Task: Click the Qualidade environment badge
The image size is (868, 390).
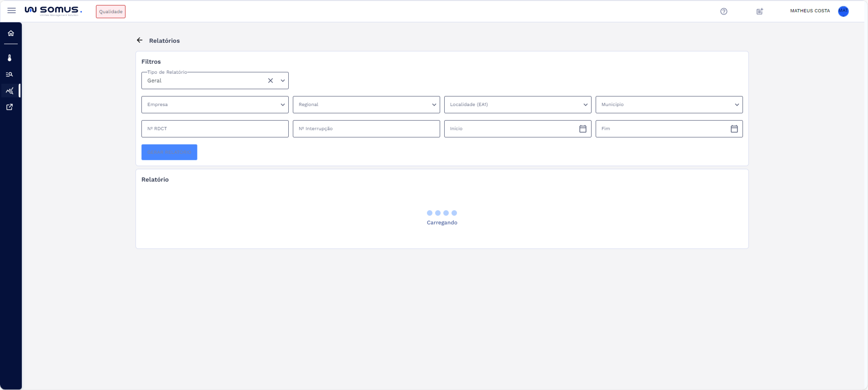Action: 110,11
